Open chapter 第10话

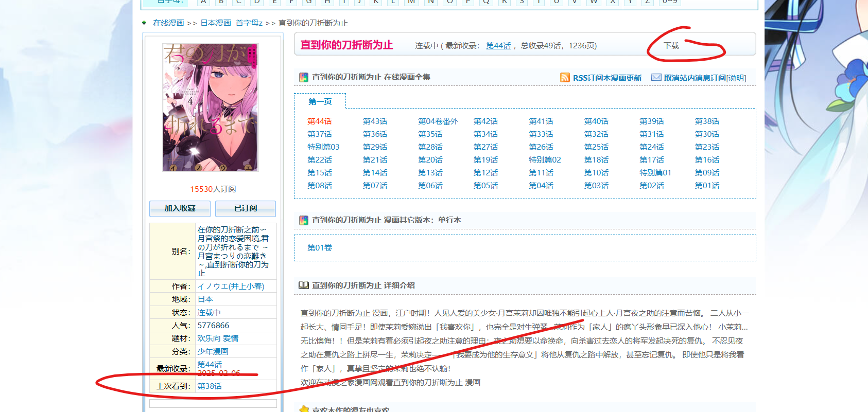point(596,173)
